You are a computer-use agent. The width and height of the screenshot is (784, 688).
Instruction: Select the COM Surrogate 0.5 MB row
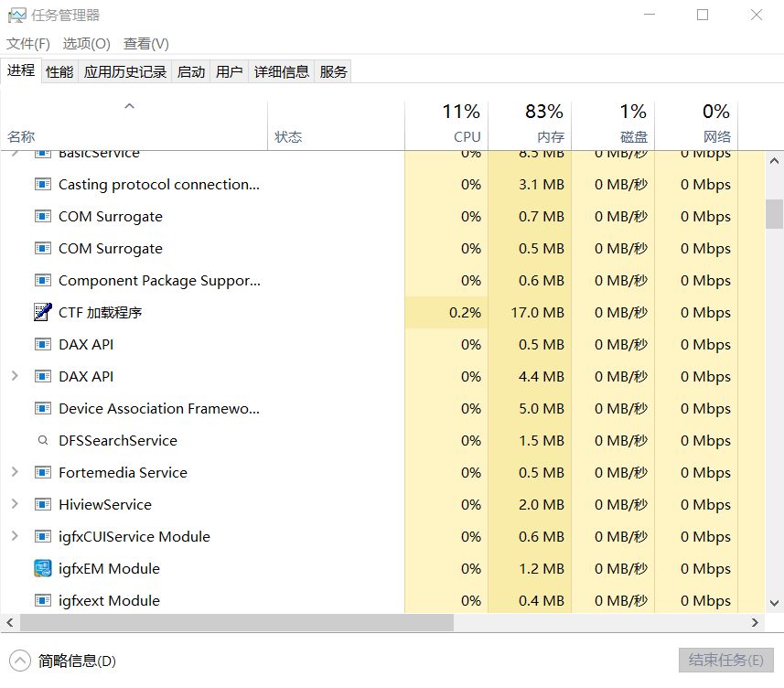pos(382,249)
